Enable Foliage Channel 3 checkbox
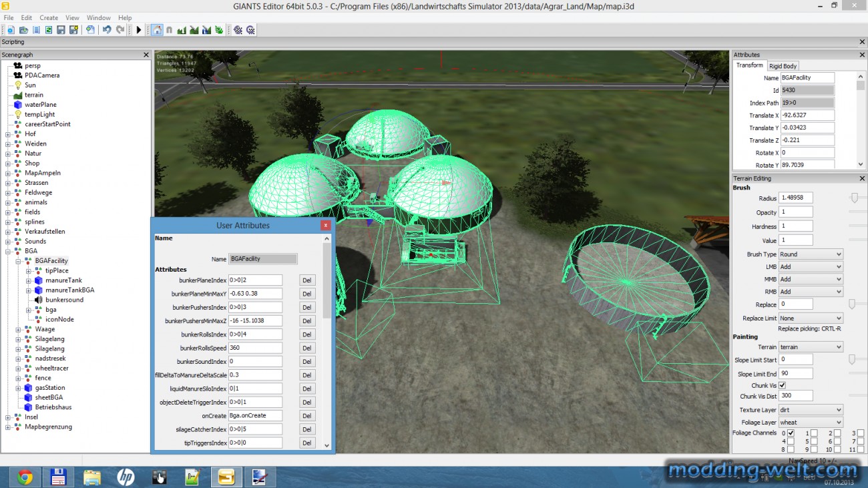Viewport: 868px width, 488px height. (861, 433)
